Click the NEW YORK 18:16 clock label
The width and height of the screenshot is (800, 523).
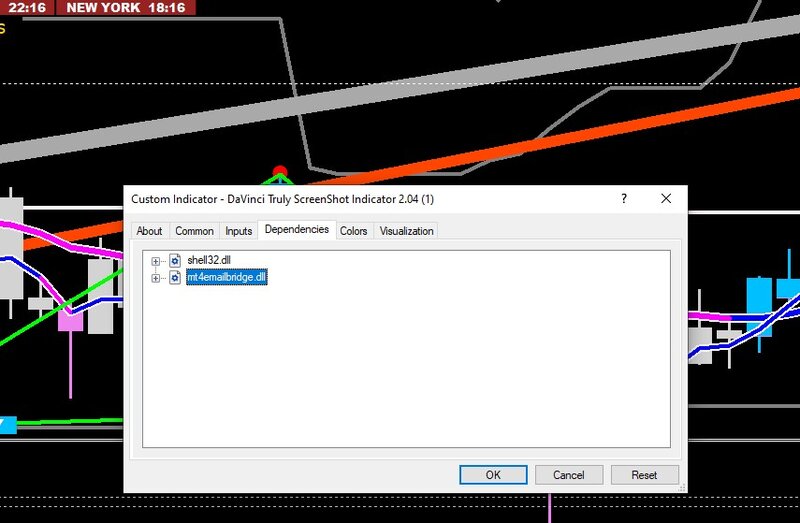(x=126, y=7)
